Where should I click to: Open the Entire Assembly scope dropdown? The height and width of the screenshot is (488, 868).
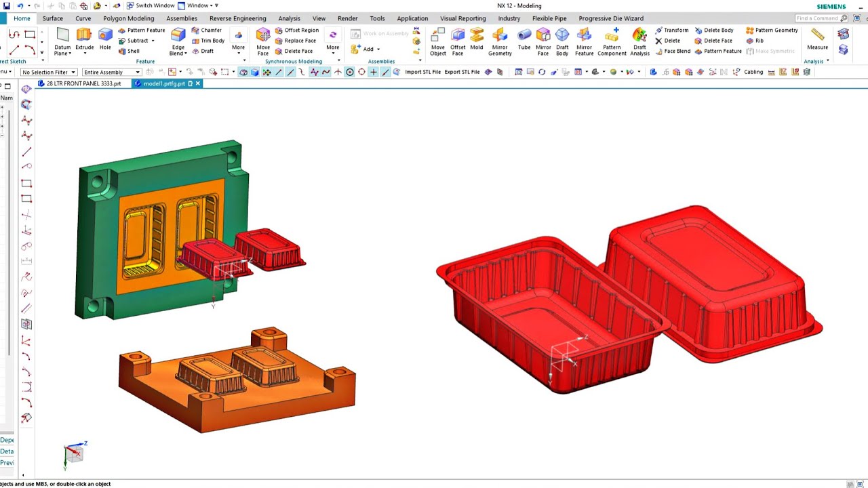112,72
